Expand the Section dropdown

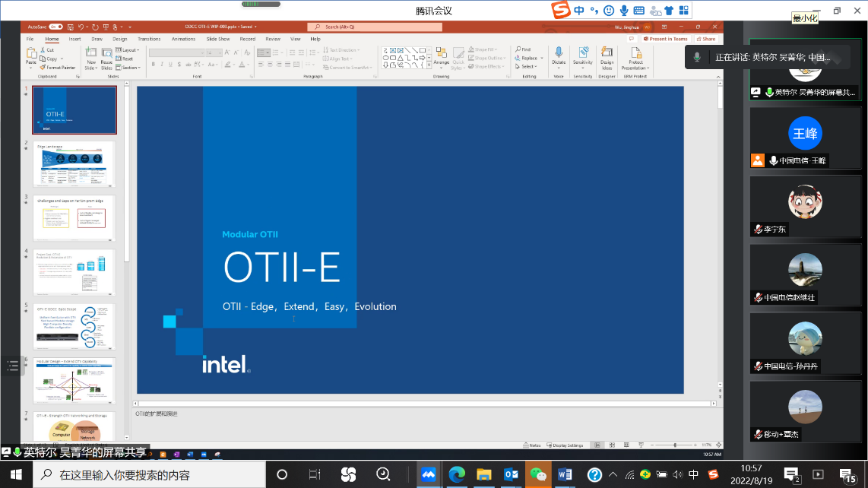coord(128,68)
